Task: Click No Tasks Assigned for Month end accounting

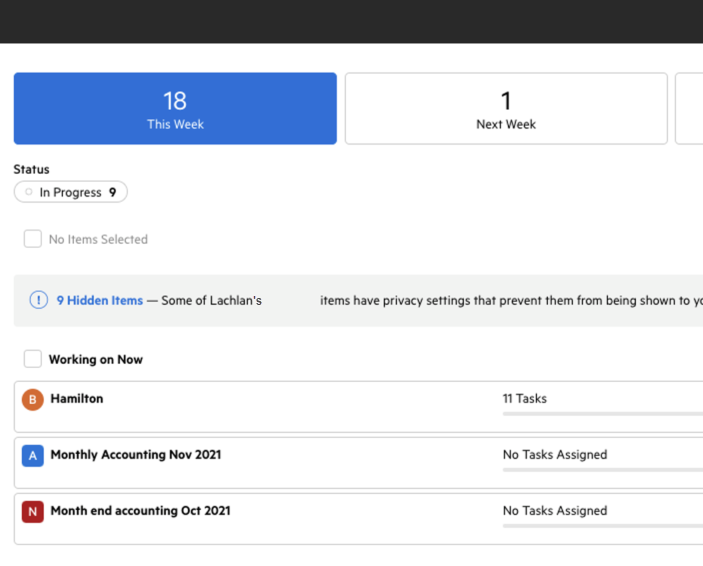Action: coord(555,510)
